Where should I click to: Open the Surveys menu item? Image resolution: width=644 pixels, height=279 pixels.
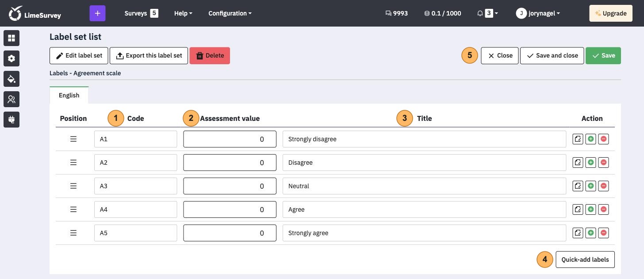tap(141, 13)
